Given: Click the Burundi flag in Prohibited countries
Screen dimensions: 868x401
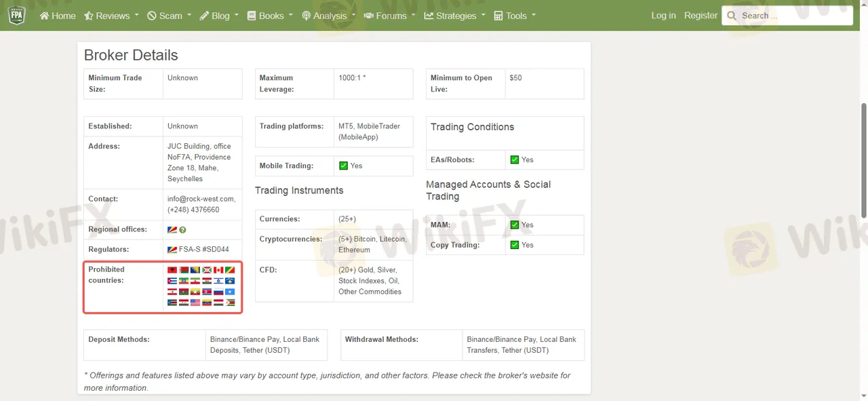Looking at the screenshot, I should [x=207, y=270].
